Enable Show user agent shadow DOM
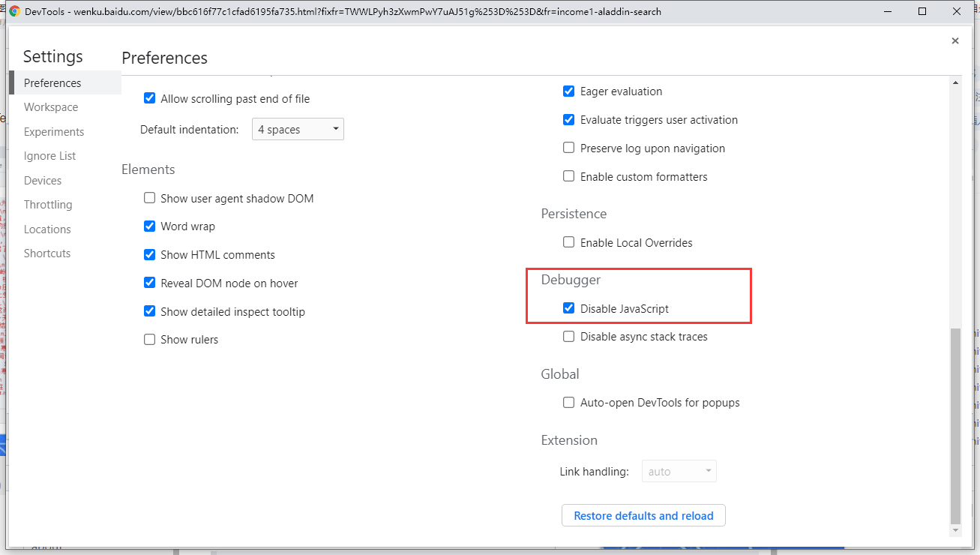Screen dimensions: 980x555 (149, 198)
